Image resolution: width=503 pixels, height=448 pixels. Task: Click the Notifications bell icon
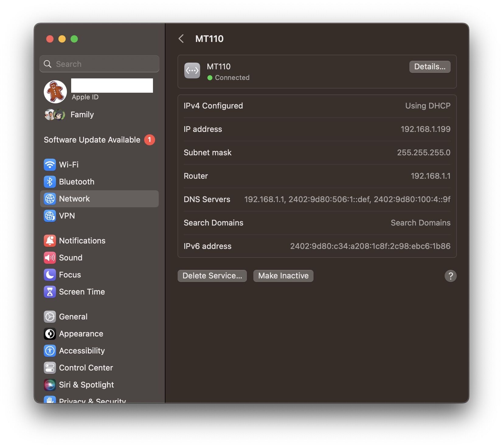50,241
